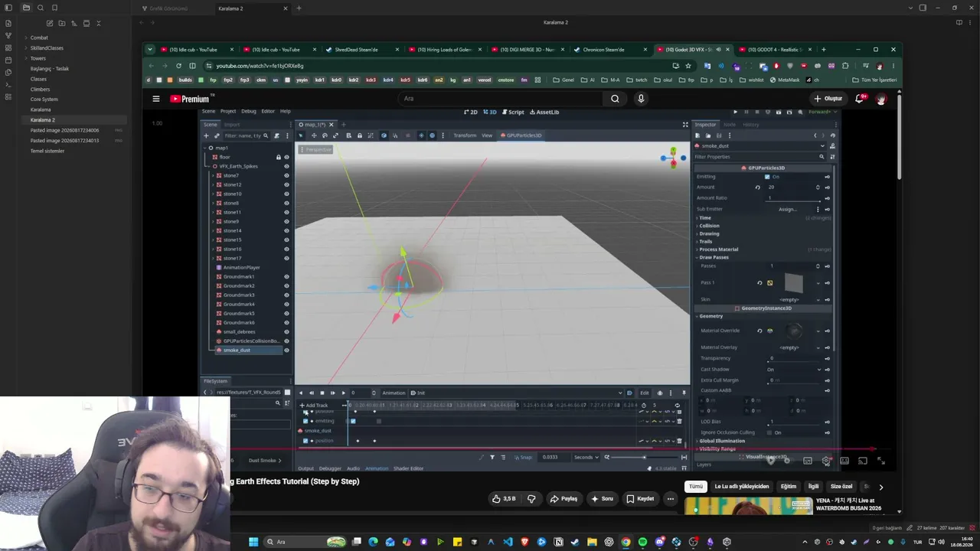Toggle visibility of Groundmark1 node
The image size is (980, 551).
click(x=287, y=276)
